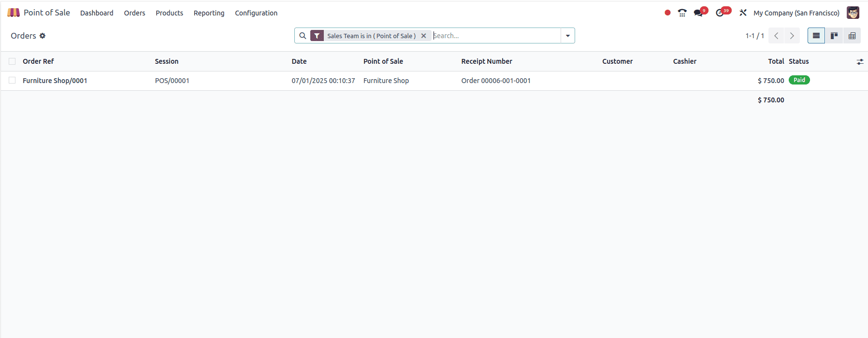Click Furniture Shop point of sale cell
Screen dimensions: 868x338
click(x=386, y=81)
